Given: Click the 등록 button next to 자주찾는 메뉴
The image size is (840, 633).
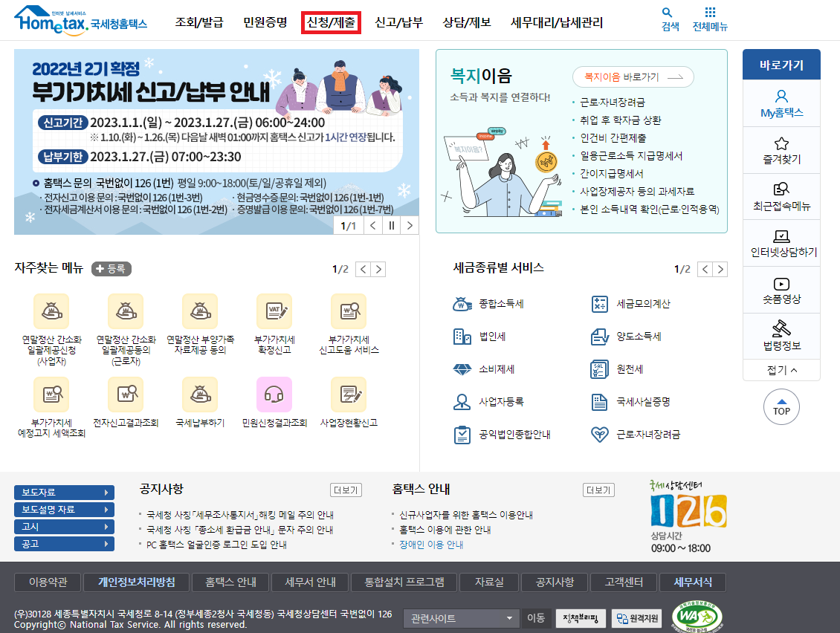Looking at the screenshot, I should tap(112, 269).
